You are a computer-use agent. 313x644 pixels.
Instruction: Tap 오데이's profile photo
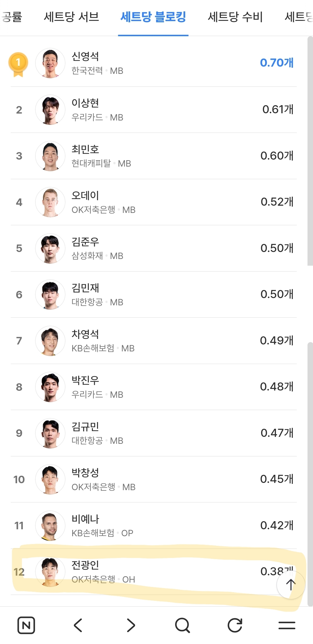[x=50, y=202]
